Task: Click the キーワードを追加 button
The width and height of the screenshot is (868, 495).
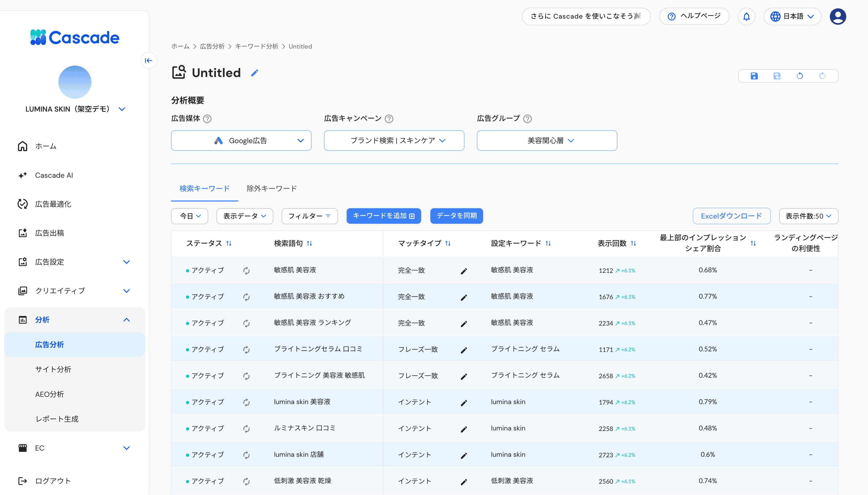Action: (x=383, y=216)
